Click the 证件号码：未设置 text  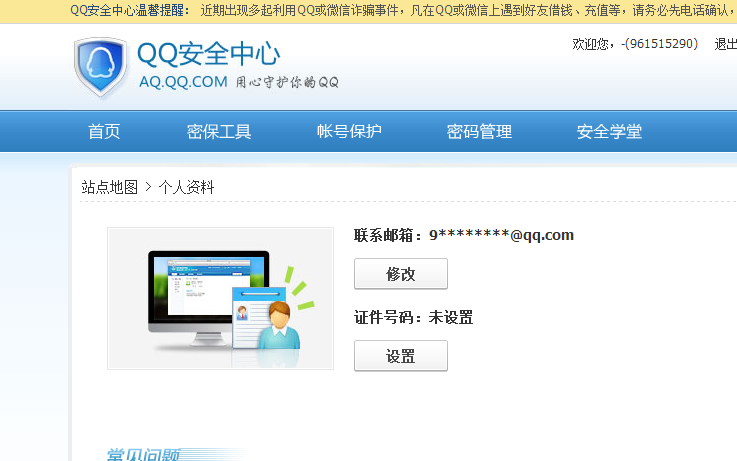tap(414, 317)
